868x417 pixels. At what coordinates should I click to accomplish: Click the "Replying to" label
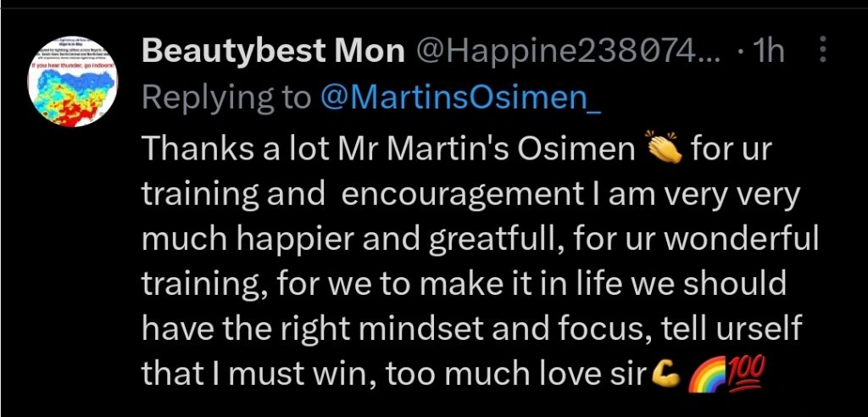(x=227, y=98)
